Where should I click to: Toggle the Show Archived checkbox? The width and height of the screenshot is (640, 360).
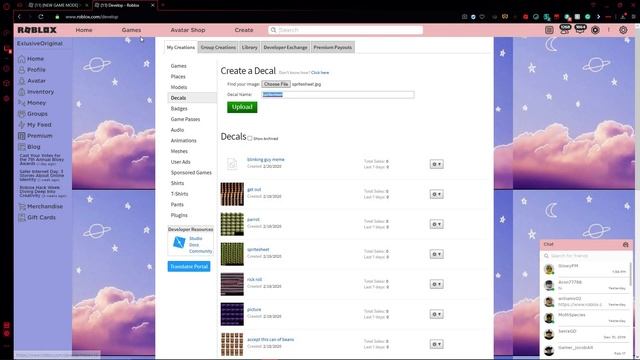(x=250, y=139)
